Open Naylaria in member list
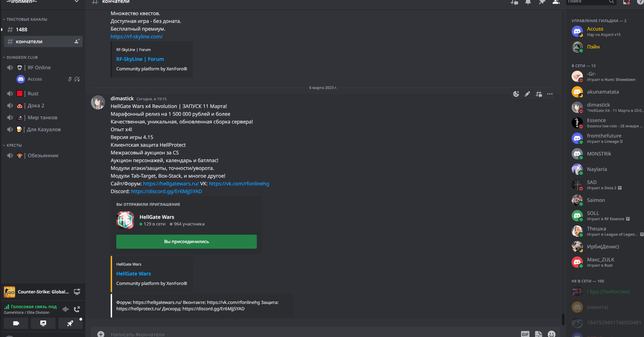Screen dimensions: 644x337 coord(606,169)
